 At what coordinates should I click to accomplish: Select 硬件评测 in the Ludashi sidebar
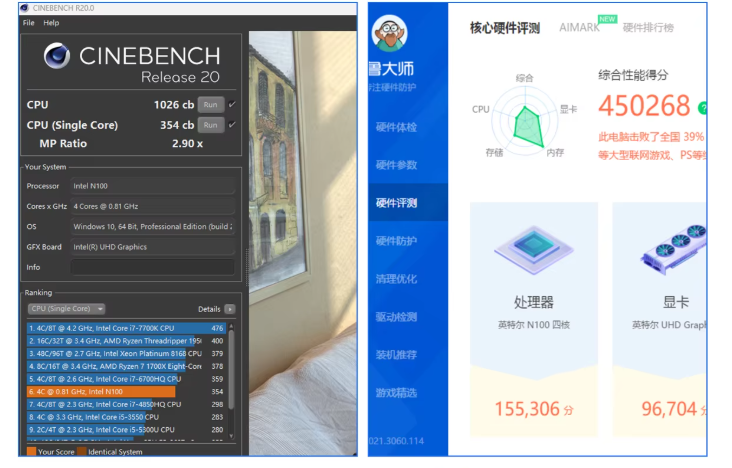point(396,203)
